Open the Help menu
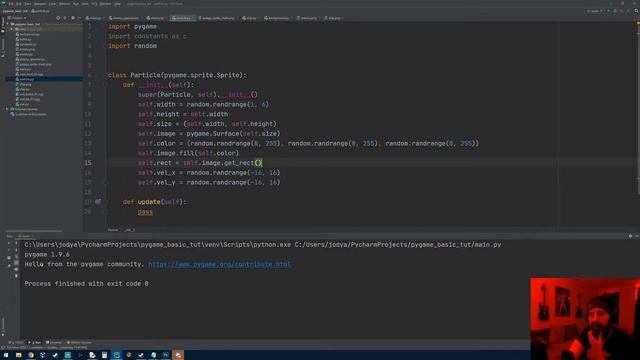 point(118,4)
